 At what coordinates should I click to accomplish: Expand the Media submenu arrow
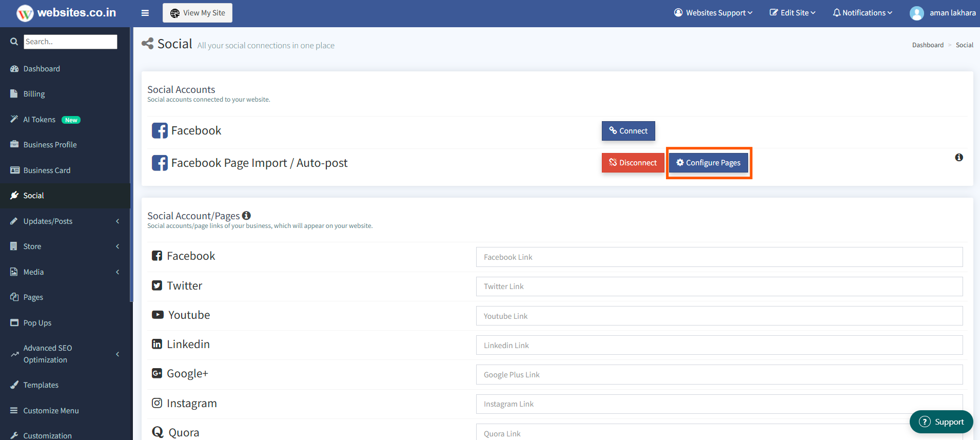117,272
